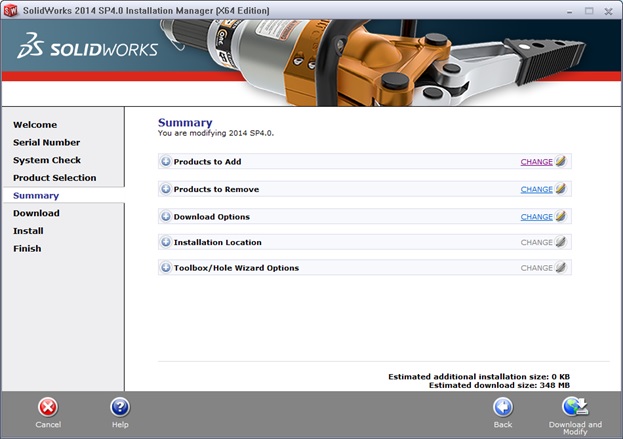The height and width of the screenshot is (439, 623).
Task: Click CHANGE link for Download Options
Action: 536,216
